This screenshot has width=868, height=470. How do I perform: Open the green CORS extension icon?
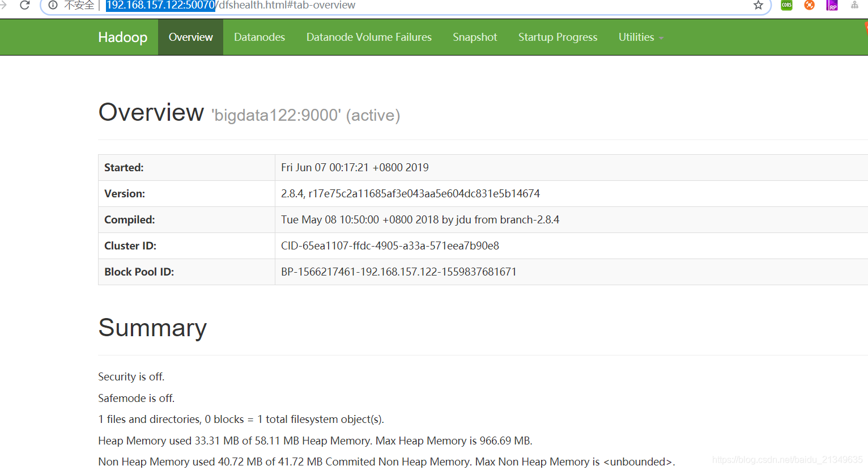pyautogui.click(x=786, y=5)
